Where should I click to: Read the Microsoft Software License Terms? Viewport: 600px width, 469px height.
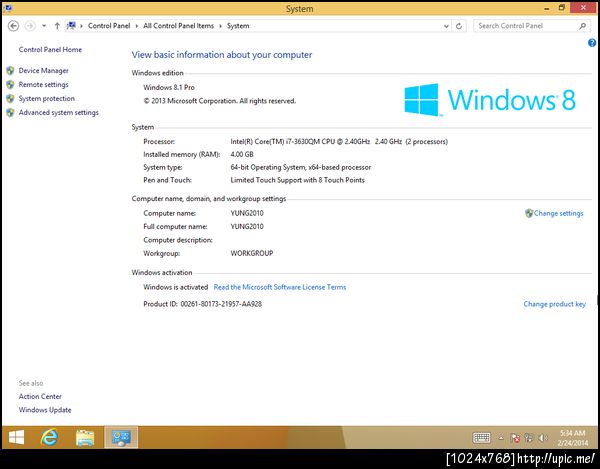click(280, 287)
